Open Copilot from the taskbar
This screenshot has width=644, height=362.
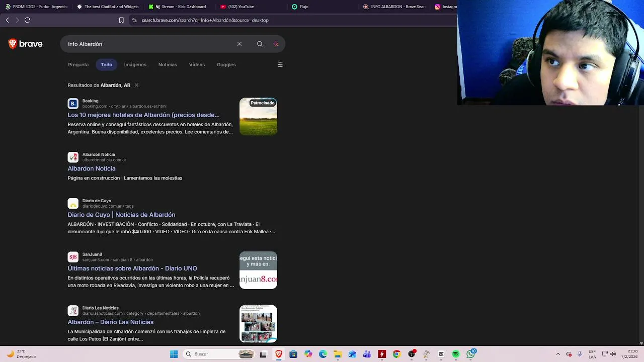(x=308, y=354)
